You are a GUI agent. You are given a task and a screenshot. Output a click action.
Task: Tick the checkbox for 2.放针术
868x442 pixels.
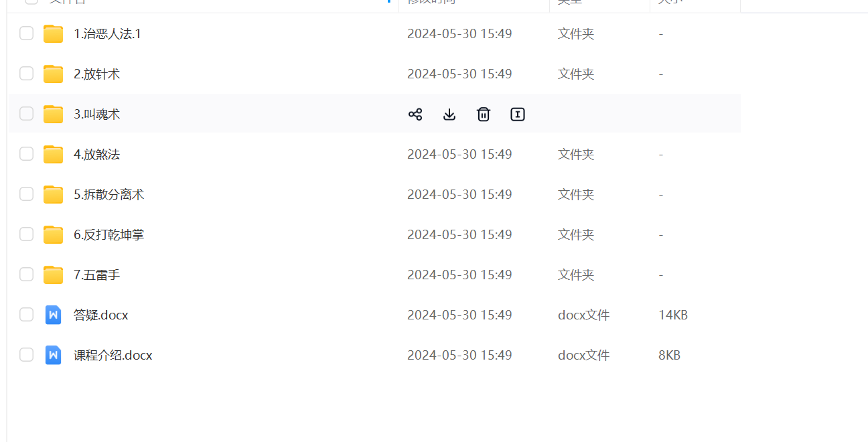(26, 74)
